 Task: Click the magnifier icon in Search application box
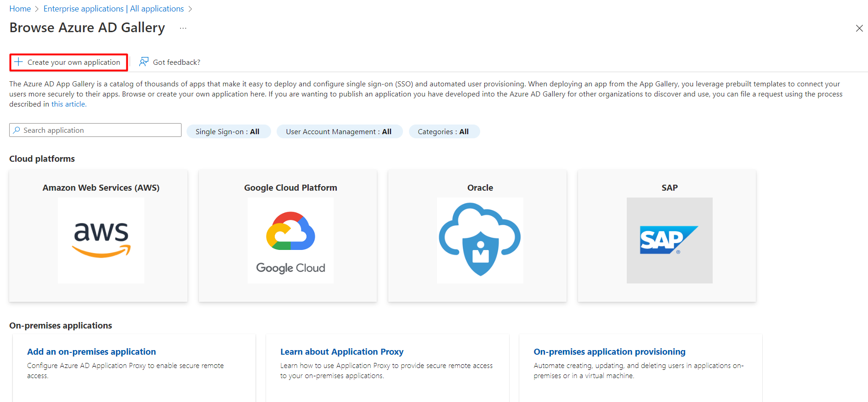[17, 130]
